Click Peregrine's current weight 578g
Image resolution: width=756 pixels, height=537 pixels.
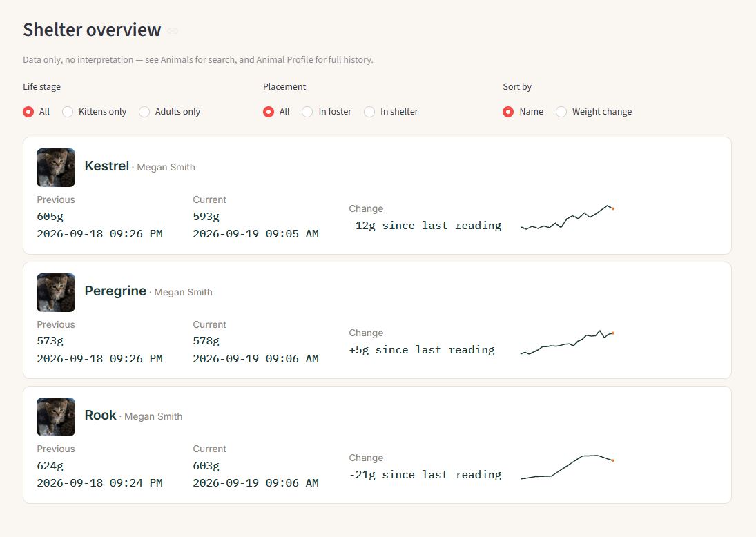(206, 341)
